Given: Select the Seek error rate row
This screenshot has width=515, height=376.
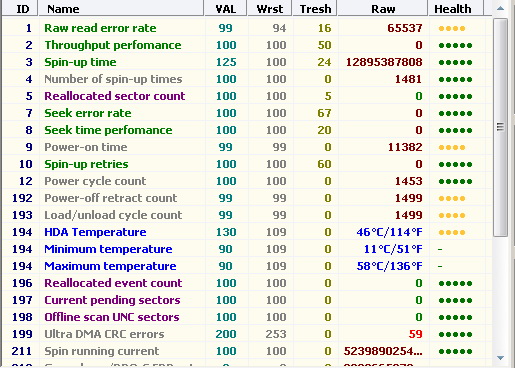Looking at the screenshot, I should coord(247,113).
